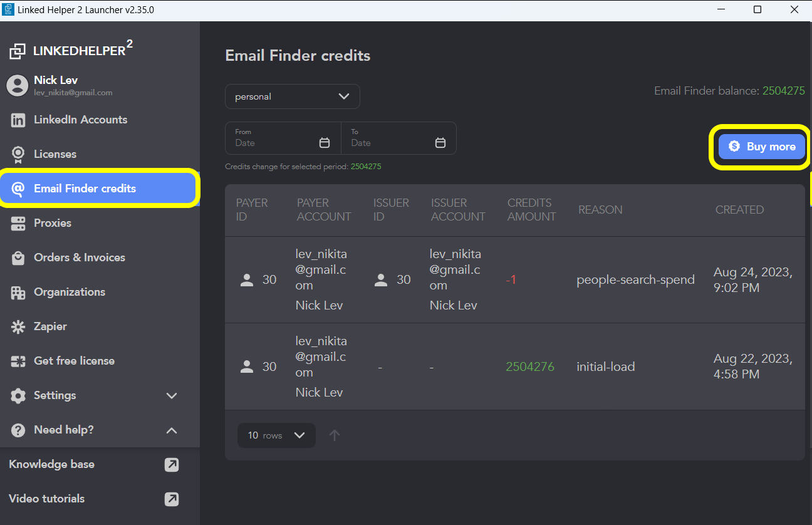Click the Buy more button
Screen dimensions: 812x525
click(x=761, y=147)
